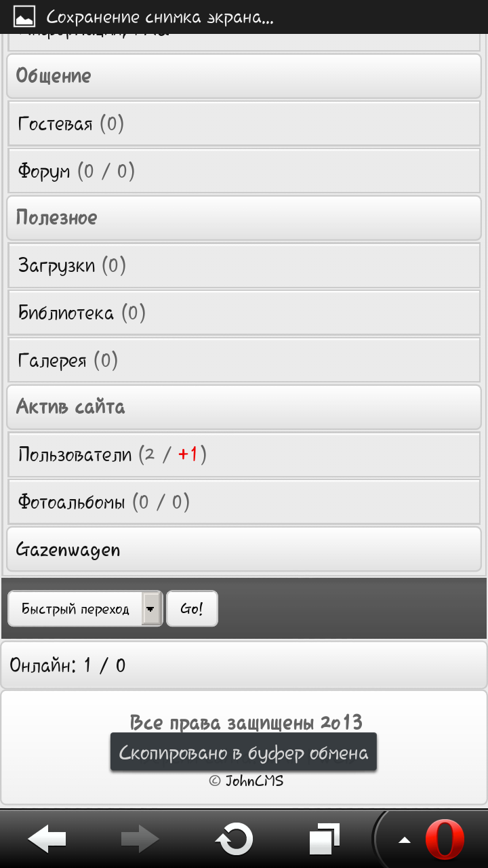
Task: Tap the small arrow beside Opera logo
Action: 405,841
